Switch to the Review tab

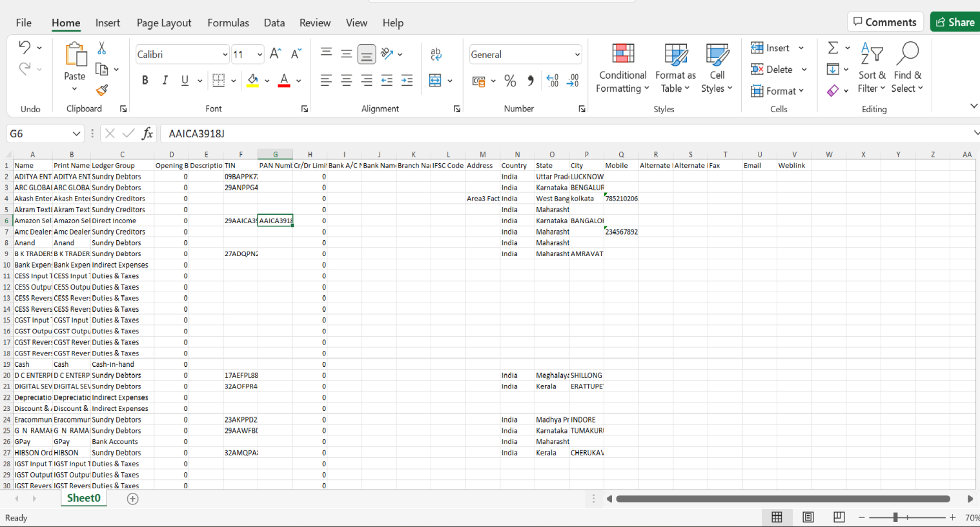(315, 23)
